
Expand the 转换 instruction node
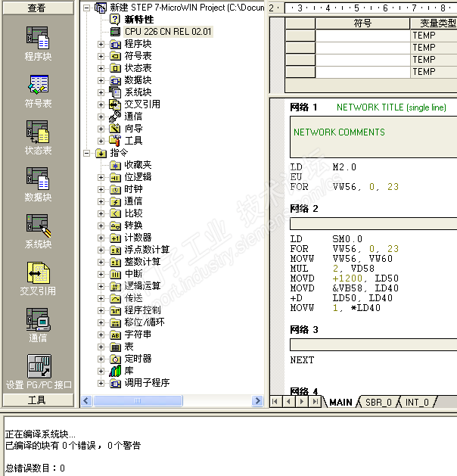[x=101, y=226]
